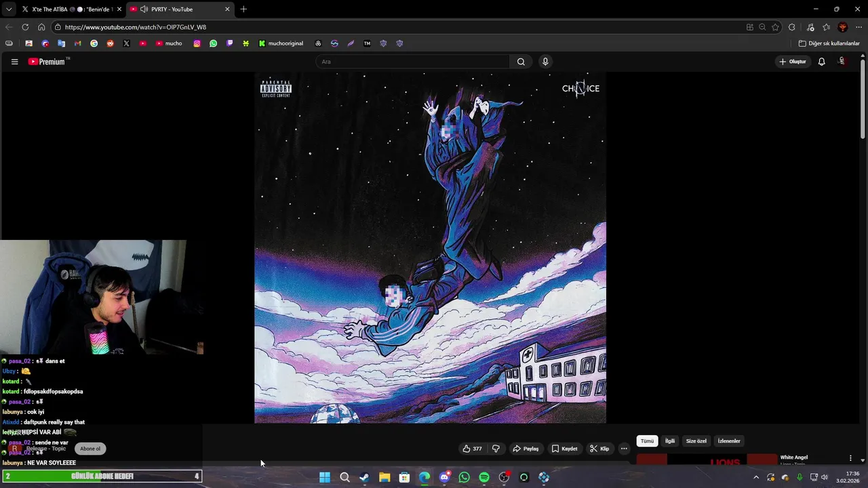Viewport: 868px width, 488px height.
Task: Open the Twitch bookmark
Action: pyautogui.click(x=230, y=43)
